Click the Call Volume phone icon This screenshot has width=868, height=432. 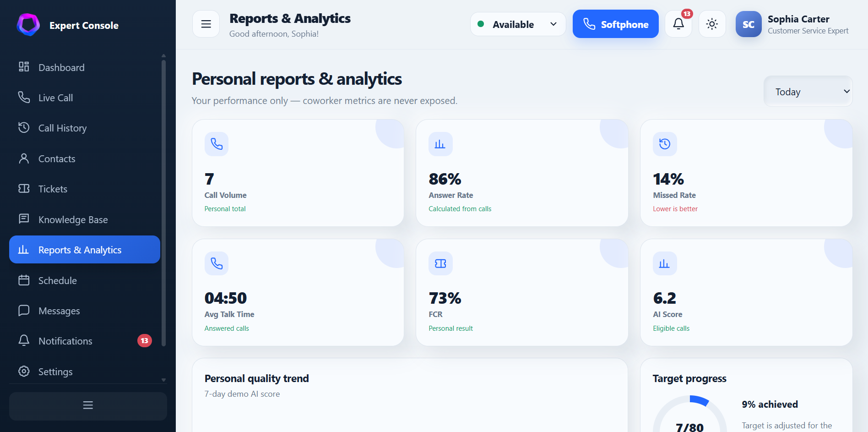[217, 144]
